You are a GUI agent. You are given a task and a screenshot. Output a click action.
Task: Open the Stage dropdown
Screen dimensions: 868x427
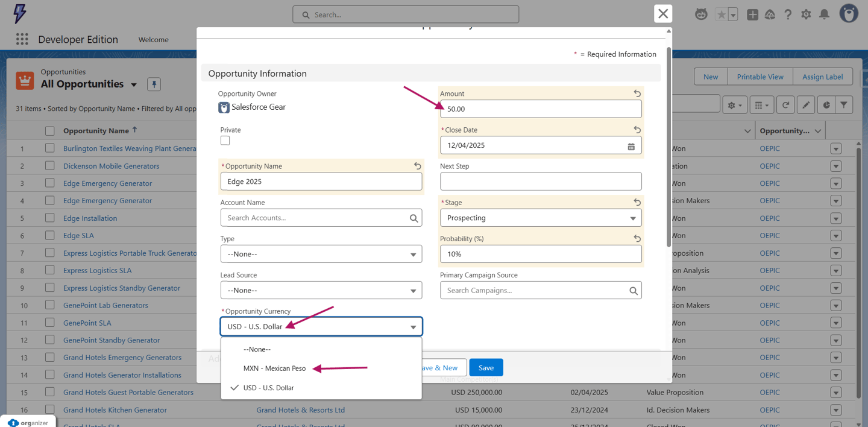(x=541, y=218)
